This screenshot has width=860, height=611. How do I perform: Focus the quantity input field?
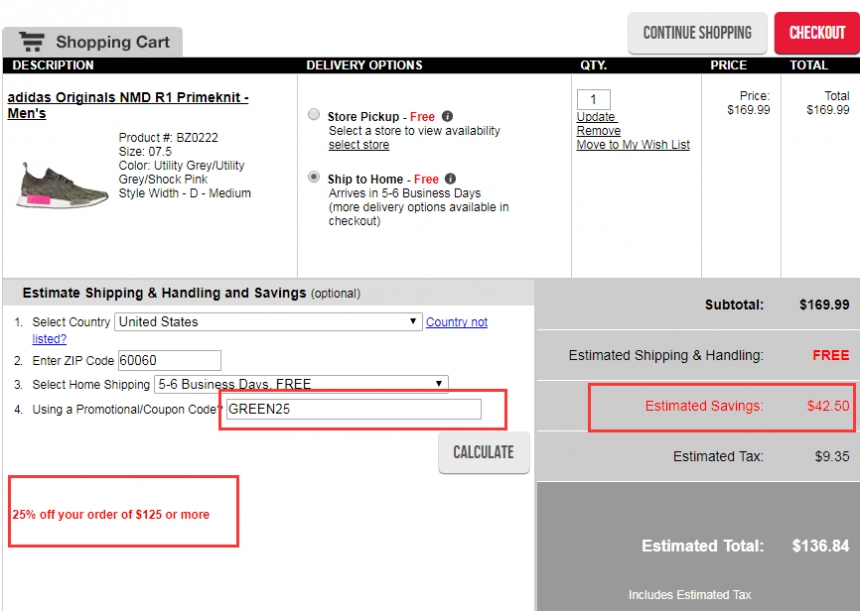click(593, 99)
